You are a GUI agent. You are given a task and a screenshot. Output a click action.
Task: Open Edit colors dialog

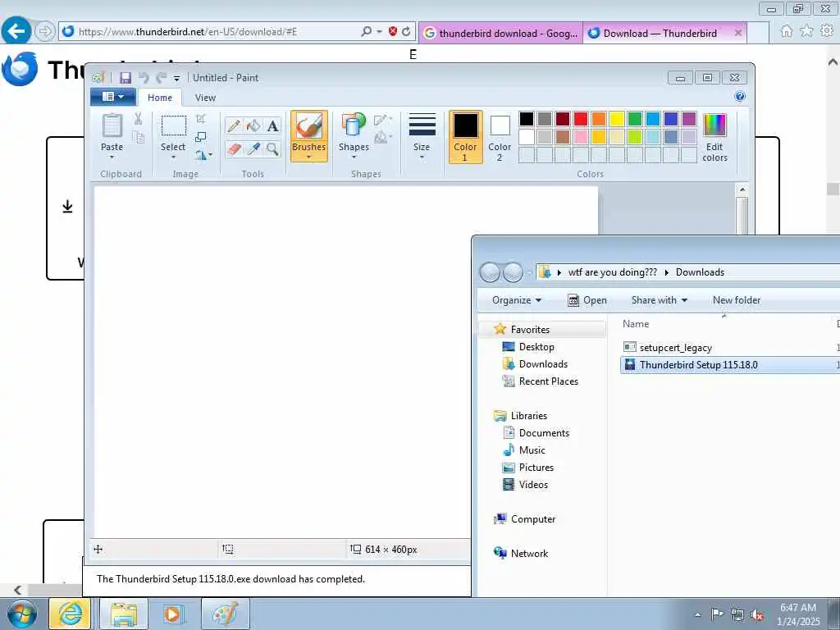tap(714, 138)
